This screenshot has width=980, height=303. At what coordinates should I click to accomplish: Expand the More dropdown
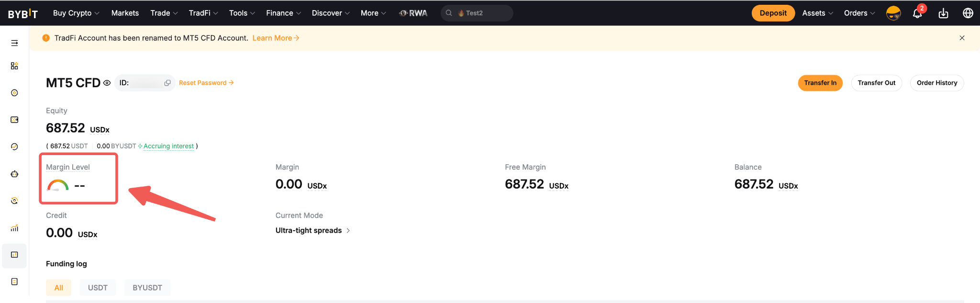tap(373, 13)
